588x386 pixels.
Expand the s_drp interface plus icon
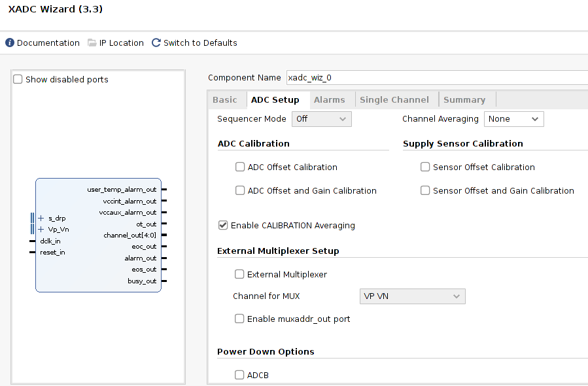coord(41,219)
